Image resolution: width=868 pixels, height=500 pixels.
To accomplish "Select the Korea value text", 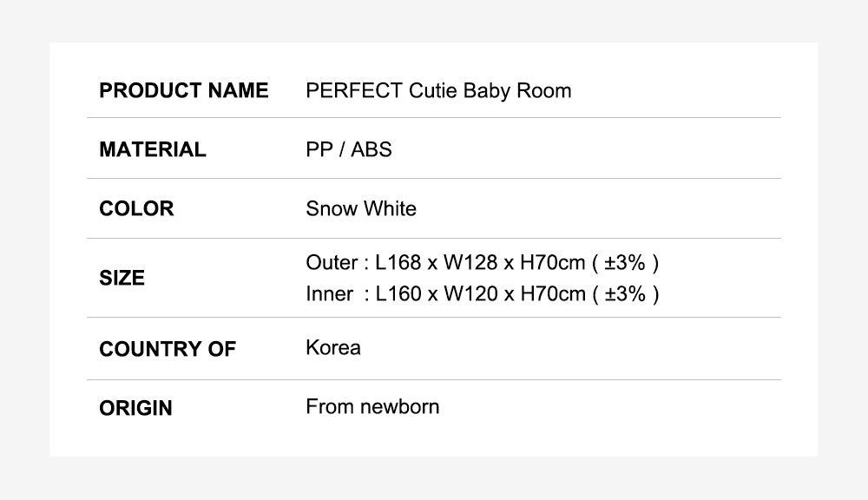I will pos(333,348).
